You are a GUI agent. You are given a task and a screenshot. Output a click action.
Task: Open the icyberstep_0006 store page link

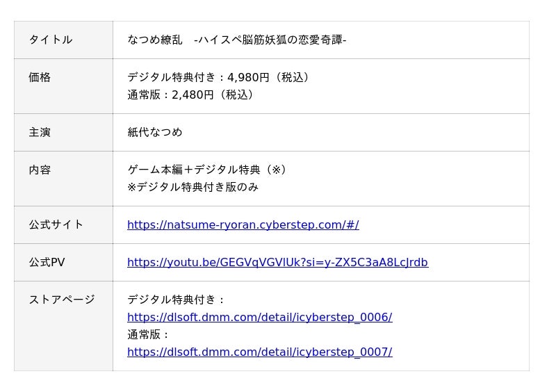pyautogui.click(x=259, y=317)
